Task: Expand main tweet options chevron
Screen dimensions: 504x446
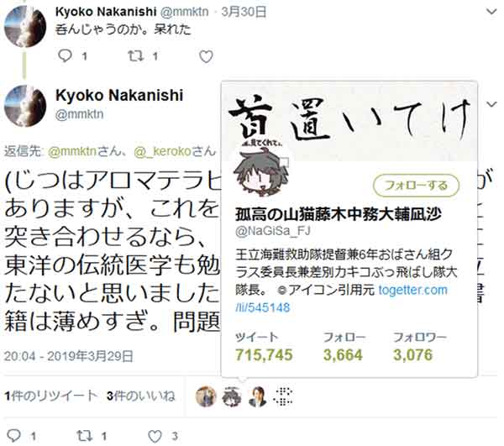Action: [491, 104]
